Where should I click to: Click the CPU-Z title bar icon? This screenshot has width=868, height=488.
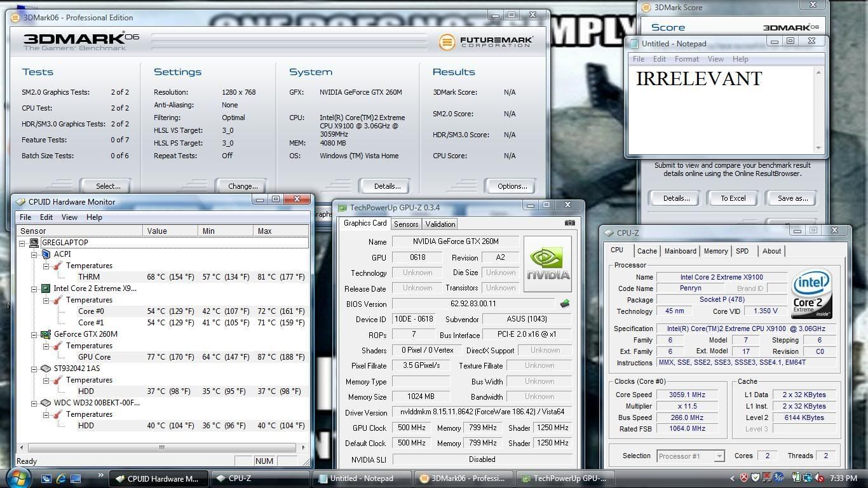click(609, 233)
